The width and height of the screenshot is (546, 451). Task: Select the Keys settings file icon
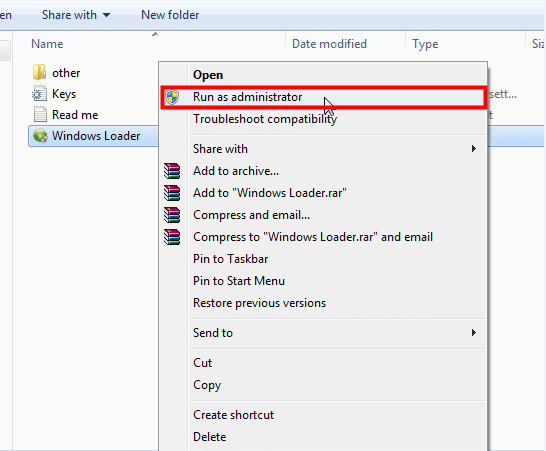click(x=39, y=93)
